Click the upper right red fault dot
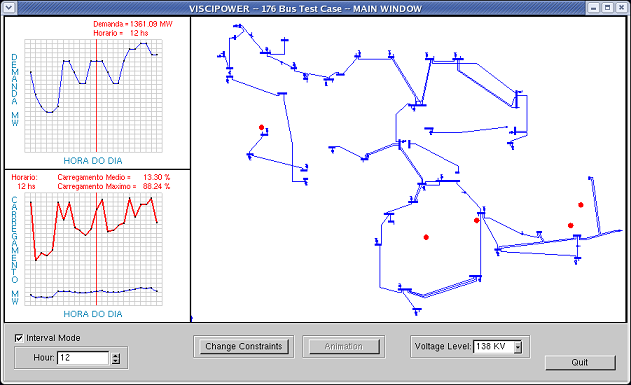Image resolution: width=631 pixels, height=385 pixels. pyautogui.click(x=581, y=205)
